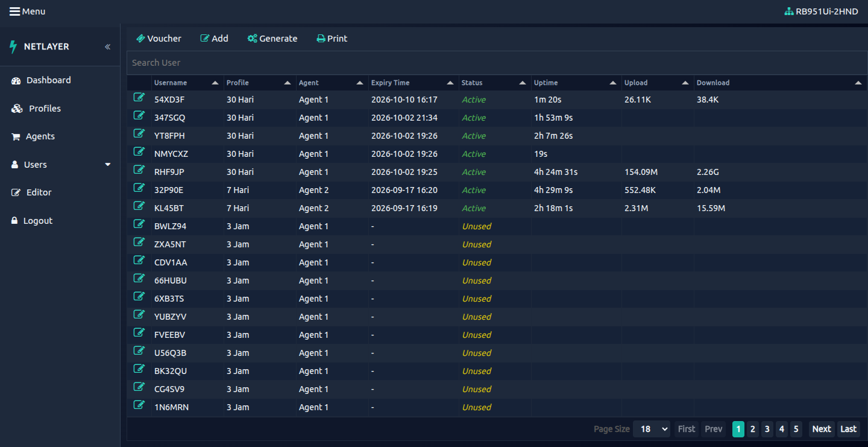
Task: Collapse sidebar with double chevron icon
Action: coord(108,47)
